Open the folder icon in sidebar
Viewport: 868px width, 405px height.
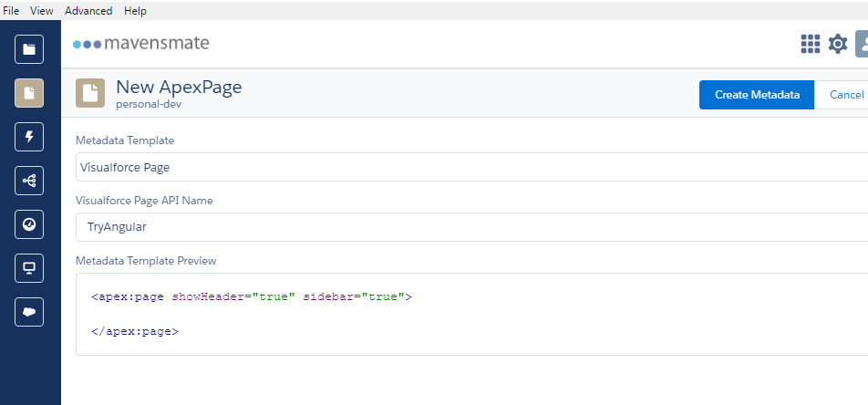pyautogui.click(x=29, y=49)
